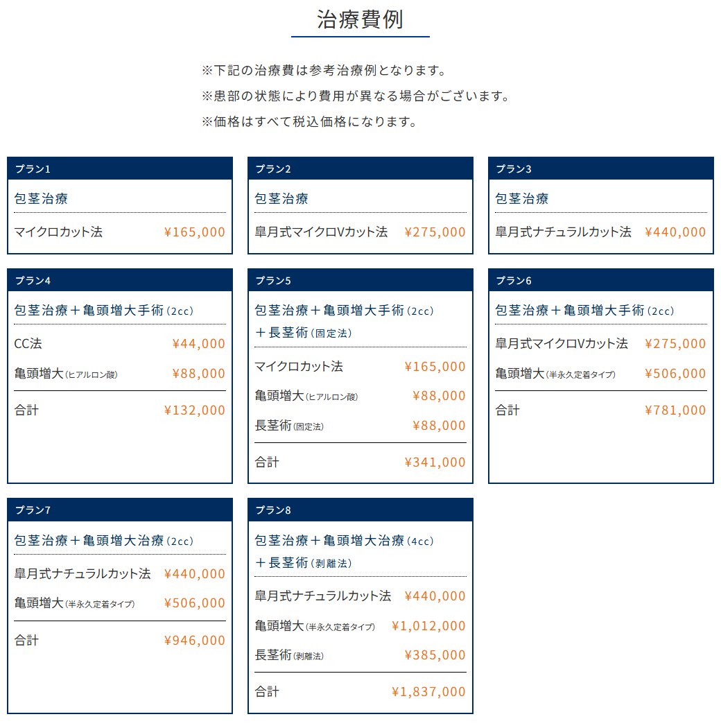The height and width of the screenshot is (728, 721).
Task: Click the 治療費例 page heading
Action: coord(360,19)
